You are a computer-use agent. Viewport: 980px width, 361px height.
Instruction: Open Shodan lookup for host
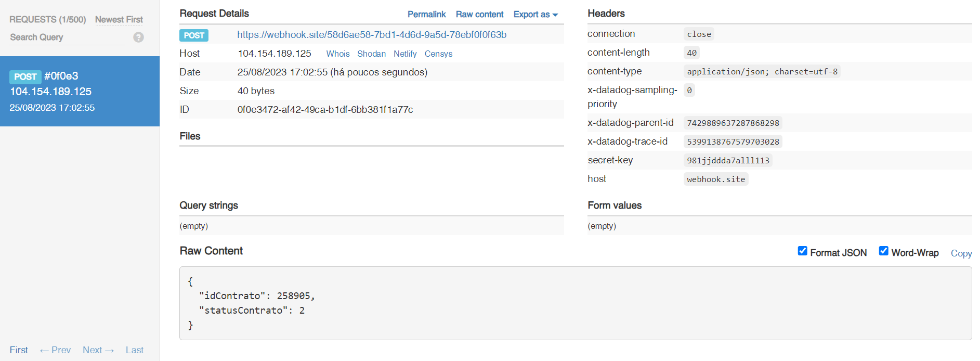tap(371, 54)
